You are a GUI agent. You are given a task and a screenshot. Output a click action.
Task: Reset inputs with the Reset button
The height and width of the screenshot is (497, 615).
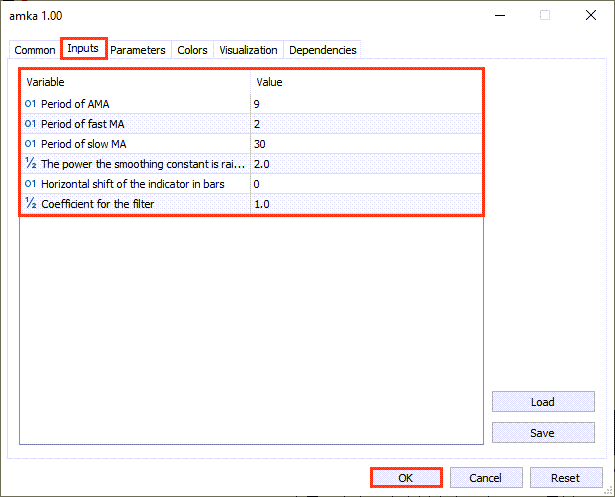(567, 478)
